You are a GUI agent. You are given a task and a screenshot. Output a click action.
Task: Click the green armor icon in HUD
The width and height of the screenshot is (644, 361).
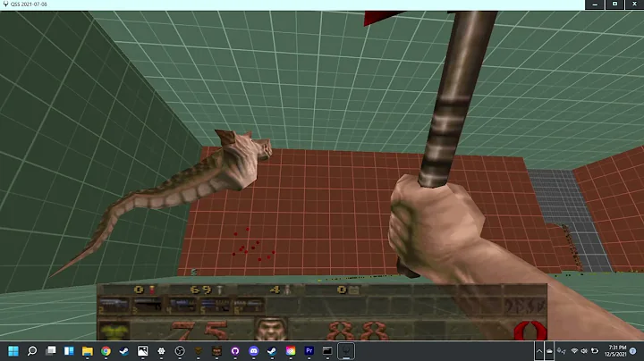point(114,331)
